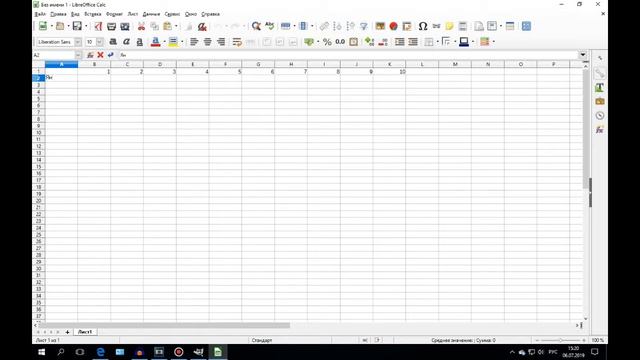This screenshot has height=360, width=640.
Task: Select column A header
Action: pyautogui.click(x=61, y=64)
